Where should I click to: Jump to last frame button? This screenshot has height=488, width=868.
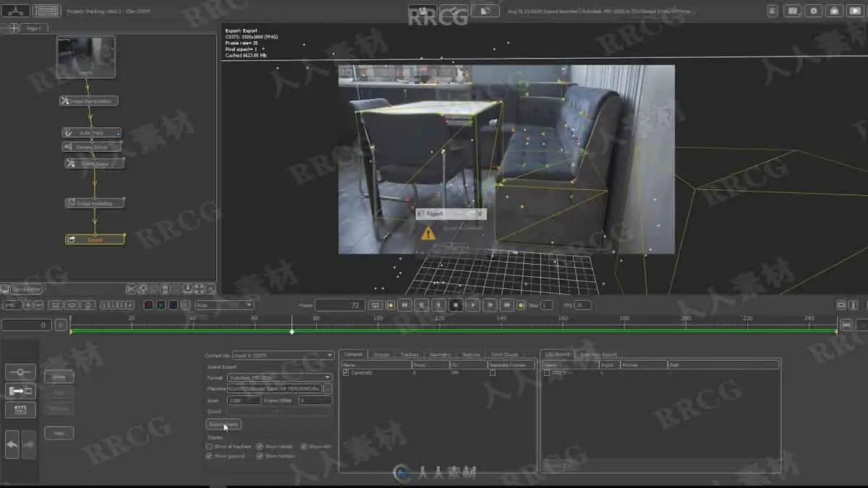507,305
